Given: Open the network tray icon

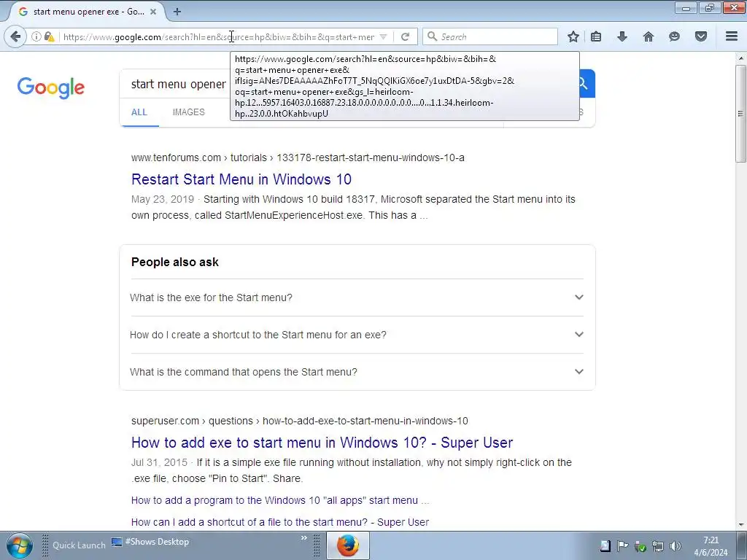Looking at the screenshot, I should pos(657,546).
